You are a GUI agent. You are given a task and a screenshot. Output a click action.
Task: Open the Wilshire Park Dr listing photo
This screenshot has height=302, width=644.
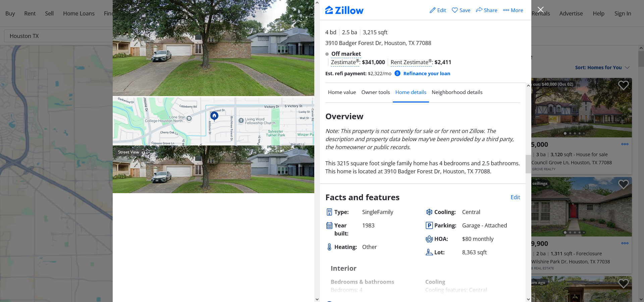coord(582,207)
